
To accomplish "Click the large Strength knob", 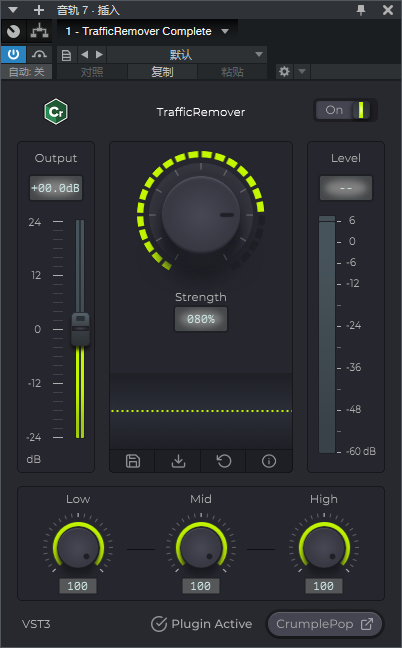I will [x=201, y=214].
